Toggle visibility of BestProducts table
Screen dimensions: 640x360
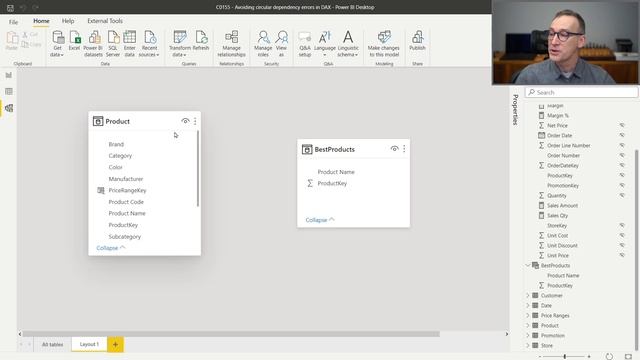(x=394, y=149)
